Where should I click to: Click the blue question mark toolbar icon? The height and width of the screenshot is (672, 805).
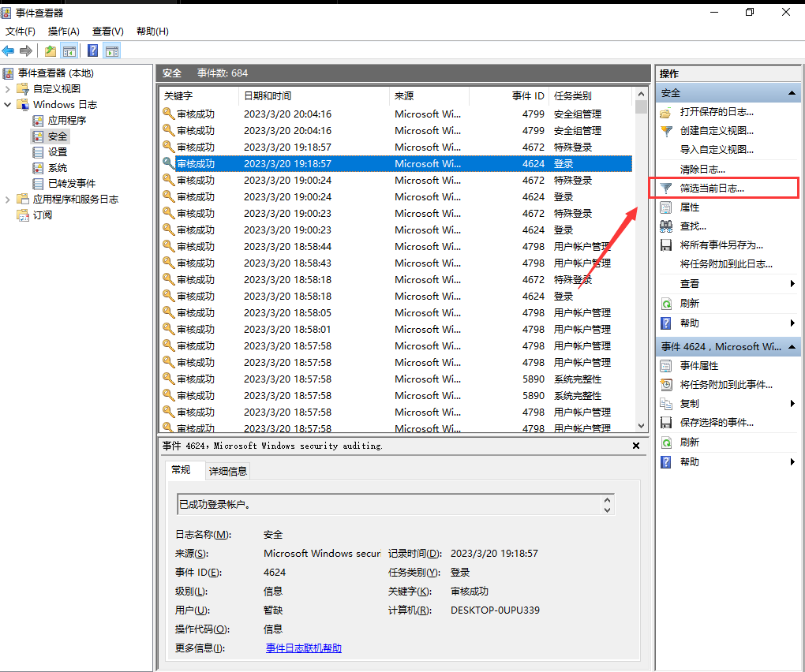[x=92, y=50]
